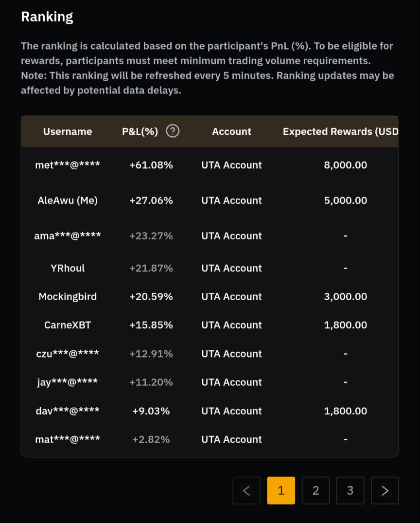Select the AleAwu (Me) username

(x=68, y=200)
